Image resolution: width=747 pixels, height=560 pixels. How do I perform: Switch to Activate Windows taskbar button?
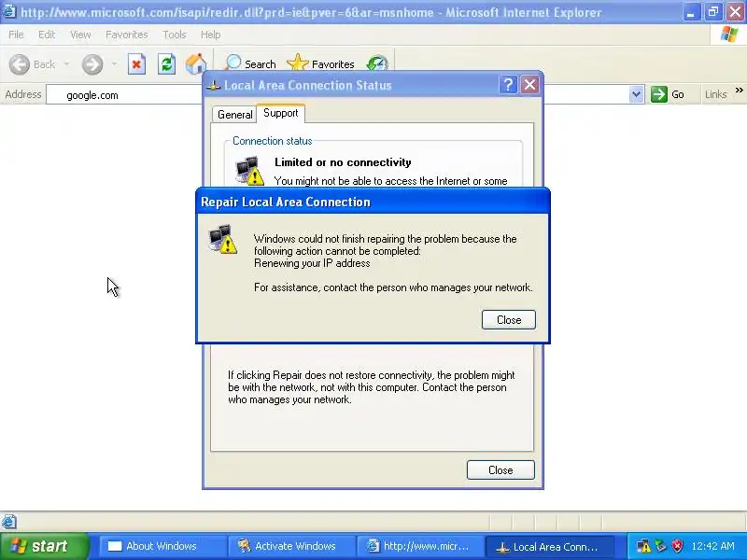click(291, 546)
